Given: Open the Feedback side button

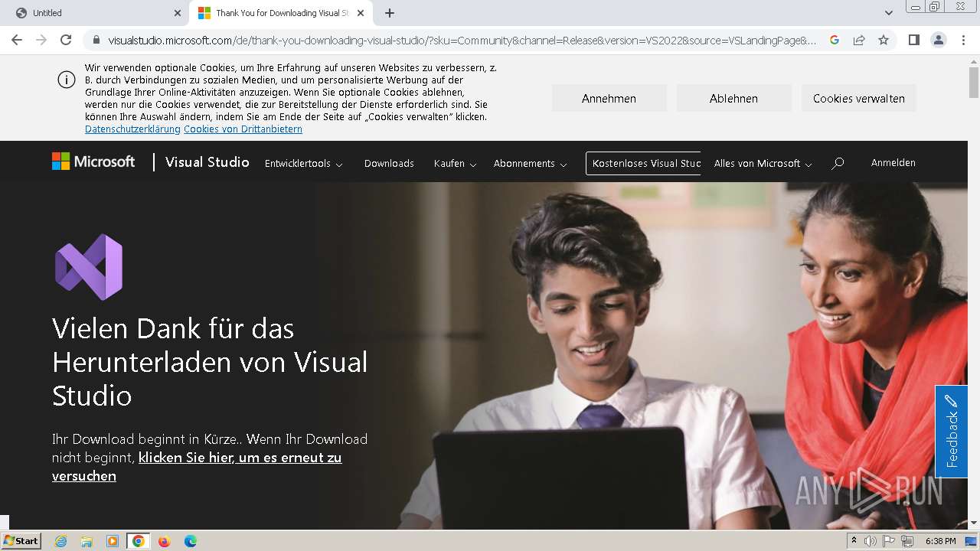Looking at the screenshot, I should coord(951,432).
